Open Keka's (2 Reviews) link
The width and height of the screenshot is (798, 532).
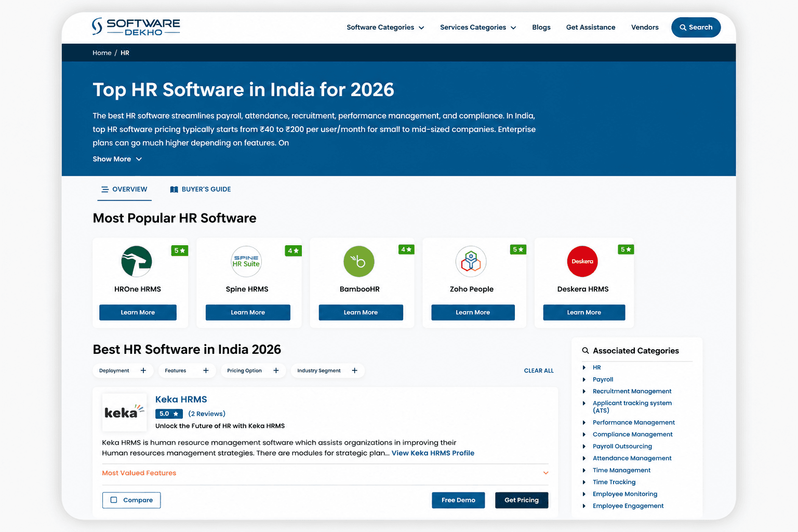(207, 414)
